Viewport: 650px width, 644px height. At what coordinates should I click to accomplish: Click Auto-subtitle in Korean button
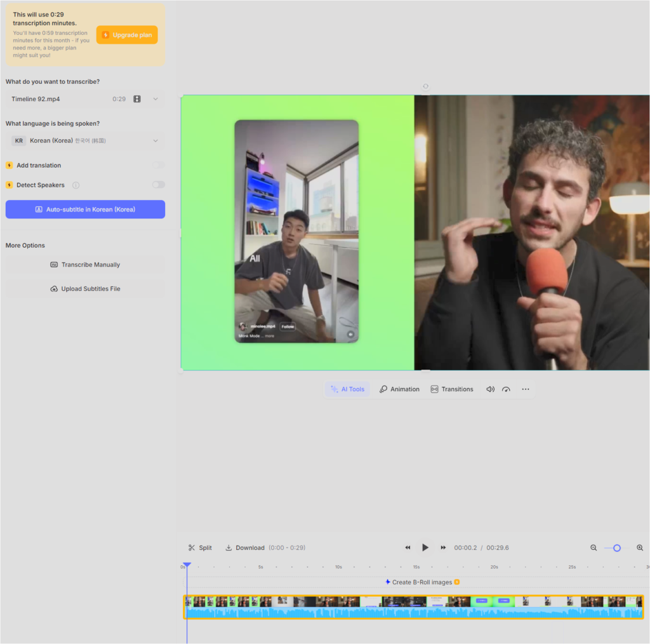85,210
